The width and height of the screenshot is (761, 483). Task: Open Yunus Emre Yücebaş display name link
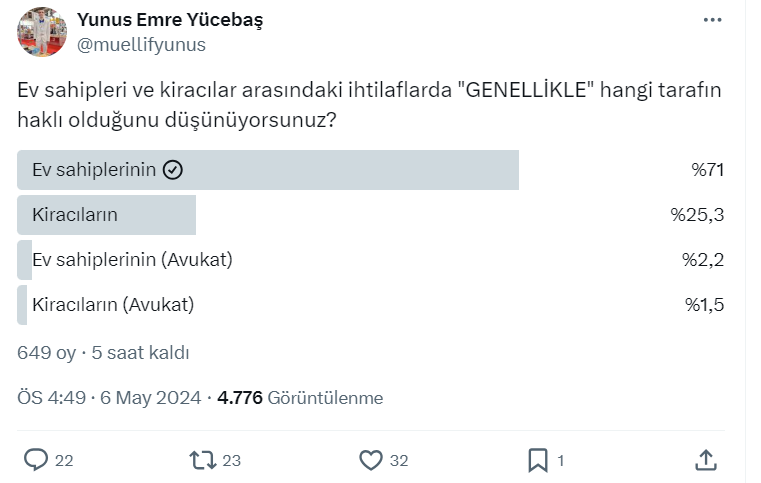pyautogui.click(x=168, y=21)
